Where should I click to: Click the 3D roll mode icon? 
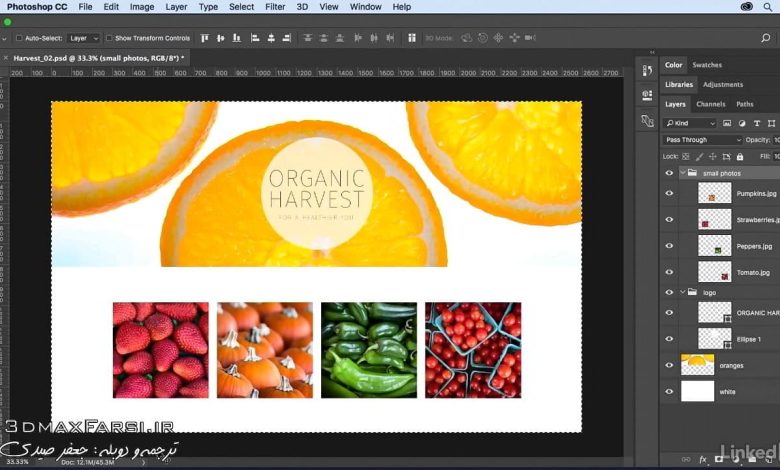(483, 38)
